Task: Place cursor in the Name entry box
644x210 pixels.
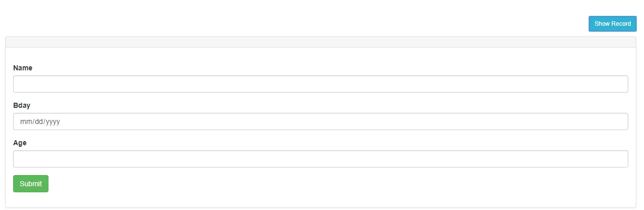Action: (x=320, y=84)
